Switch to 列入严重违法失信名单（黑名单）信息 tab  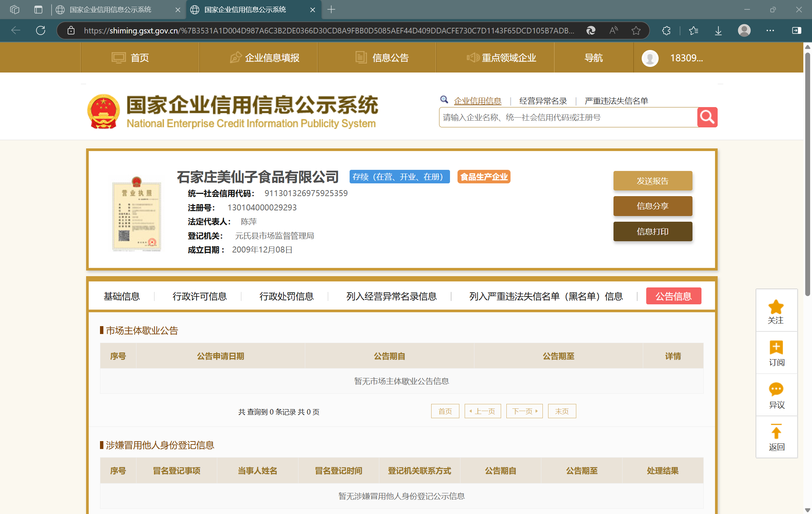[546, 296]
